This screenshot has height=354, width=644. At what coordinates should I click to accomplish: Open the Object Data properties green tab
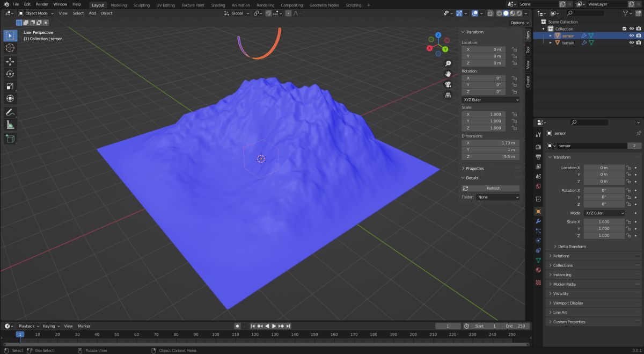coord(538,260)
